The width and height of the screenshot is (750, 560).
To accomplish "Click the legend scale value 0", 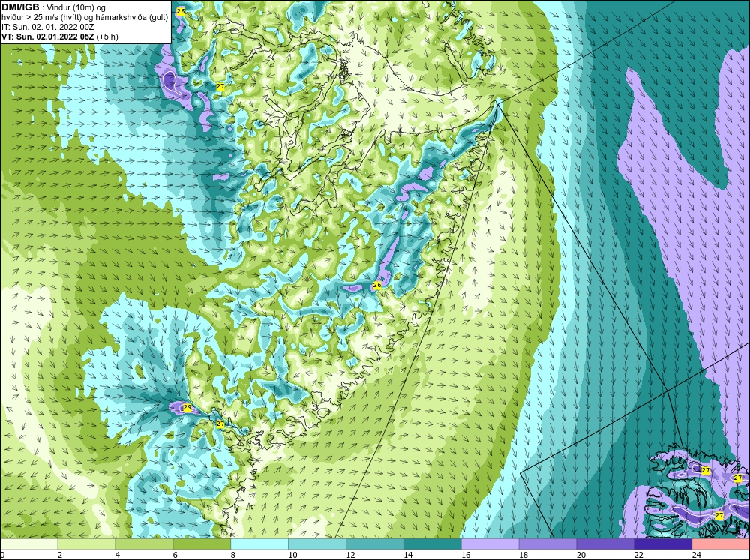I will 2,555.
